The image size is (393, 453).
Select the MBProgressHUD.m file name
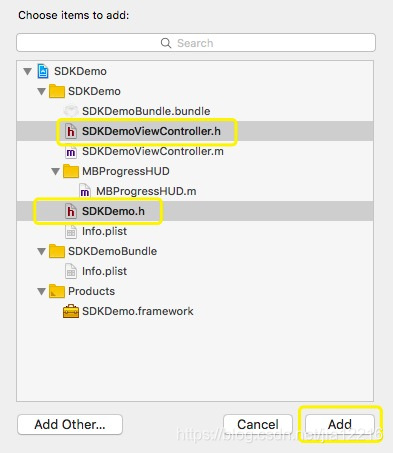point(146,191)
